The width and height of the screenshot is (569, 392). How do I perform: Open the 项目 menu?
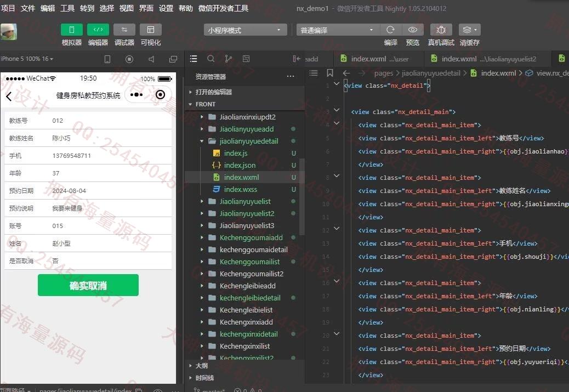pos(8,8)
